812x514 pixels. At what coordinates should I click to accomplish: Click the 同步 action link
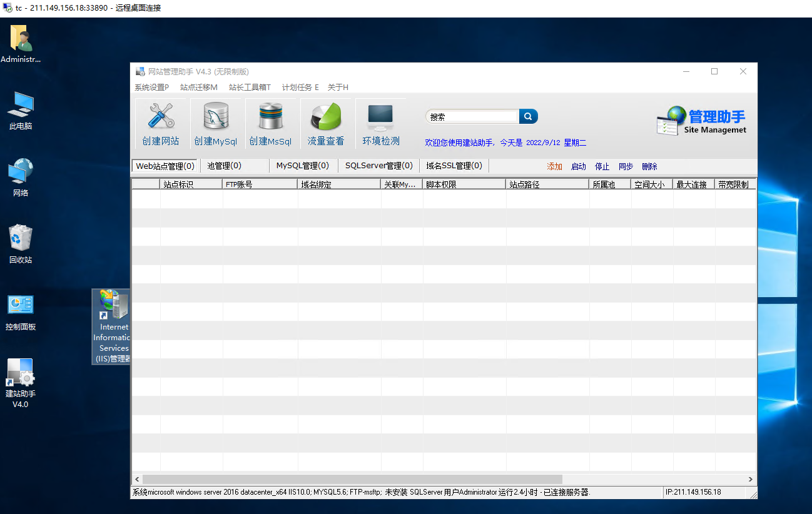(626, 166)
